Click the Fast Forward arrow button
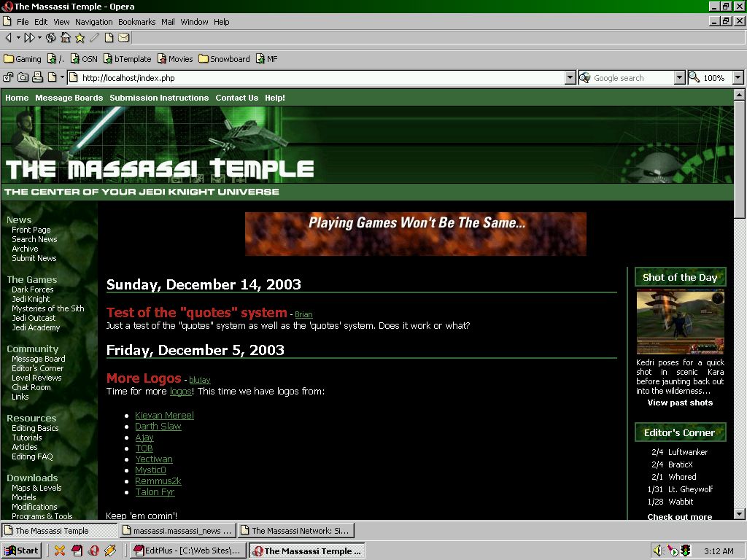747x560 pixels. 29,37
